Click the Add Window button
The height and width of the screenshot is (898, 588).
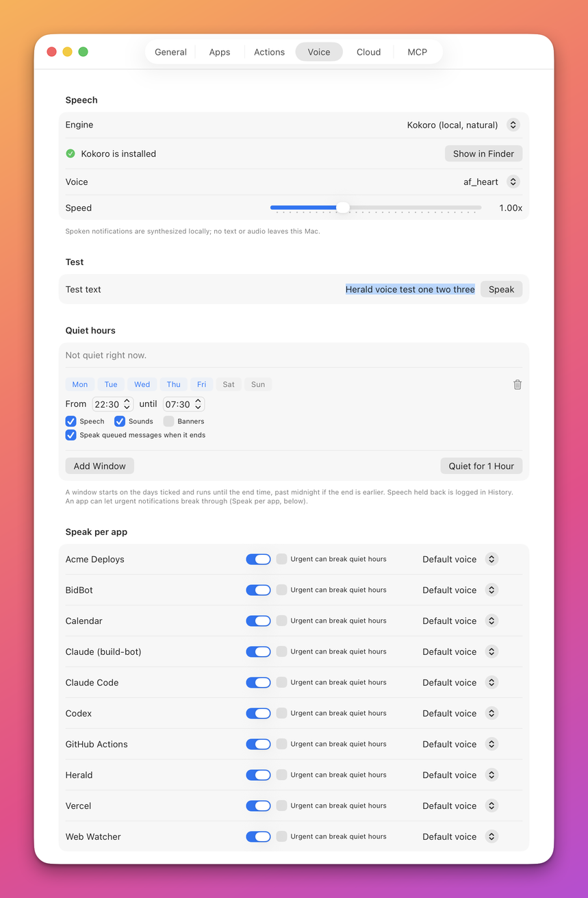point(100,466)
